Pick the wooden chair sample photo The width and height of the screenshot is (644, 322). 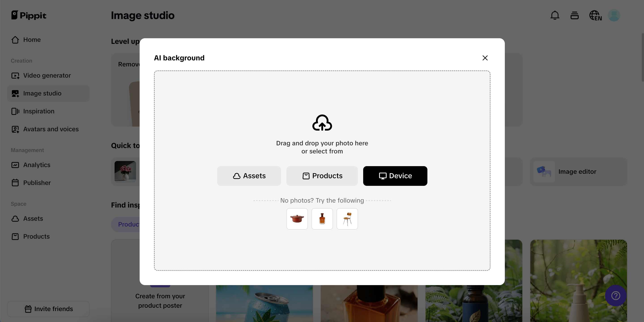347,219
